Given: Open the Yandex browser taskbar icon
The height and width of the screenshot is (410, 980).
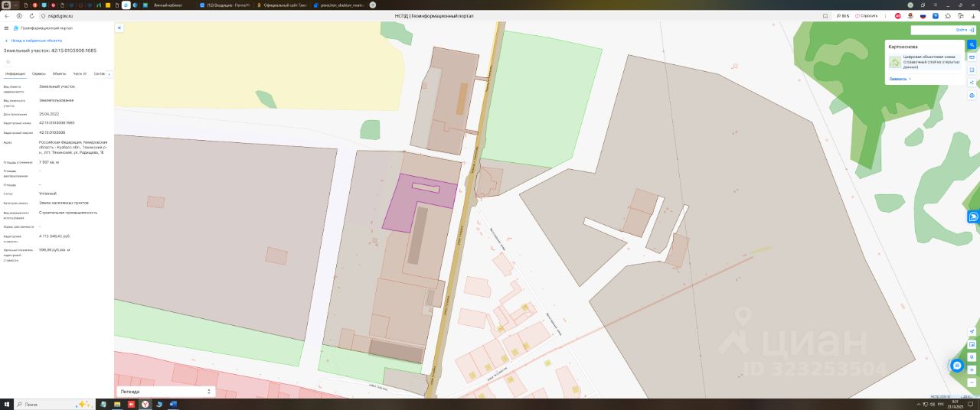Looking at the screenshot, I should point(145,404).
